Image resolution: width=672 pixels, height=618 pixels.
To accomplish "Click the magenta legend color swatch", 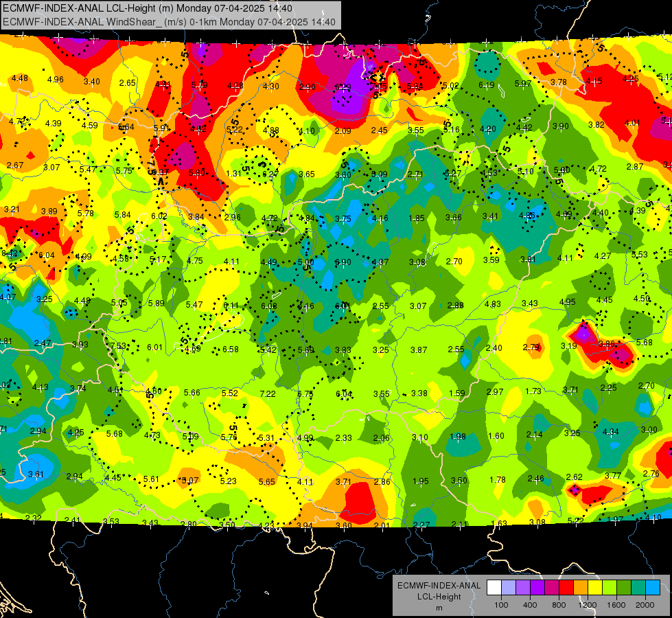I will (552, 588).
